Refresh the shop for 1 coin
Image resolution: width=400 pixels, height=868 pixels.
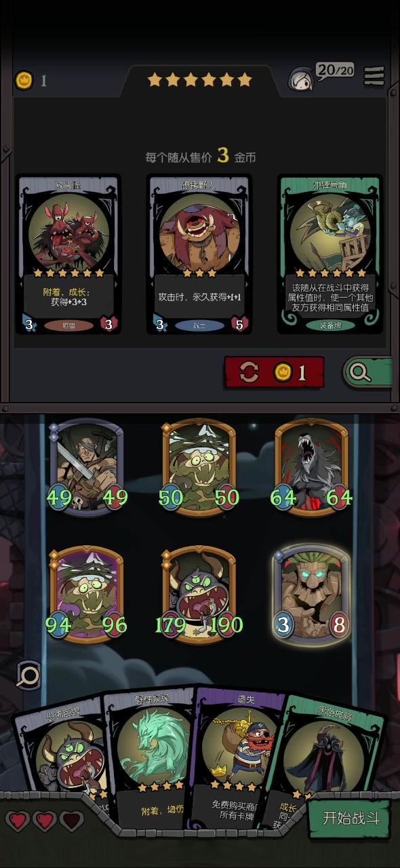click(x=274, y=372)
